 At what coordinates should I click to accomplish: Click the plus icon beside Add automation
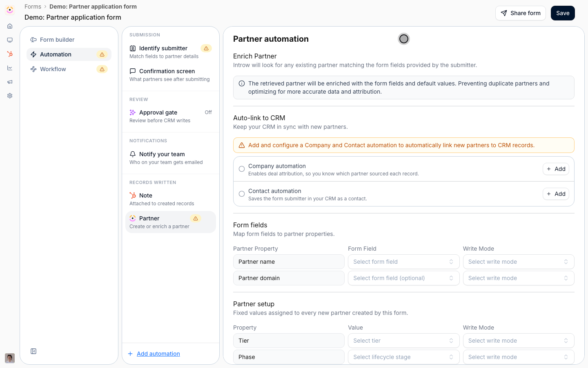click(130, 354)
